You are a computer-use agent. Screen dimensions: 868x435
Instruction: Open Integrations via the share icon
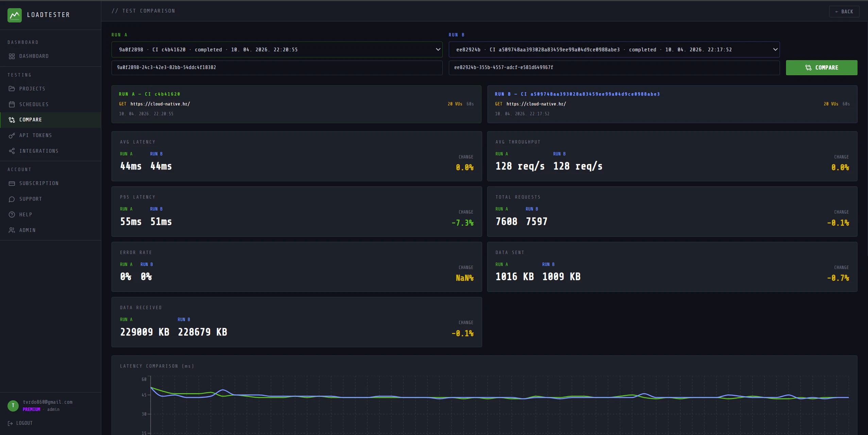tap(12, 151)
